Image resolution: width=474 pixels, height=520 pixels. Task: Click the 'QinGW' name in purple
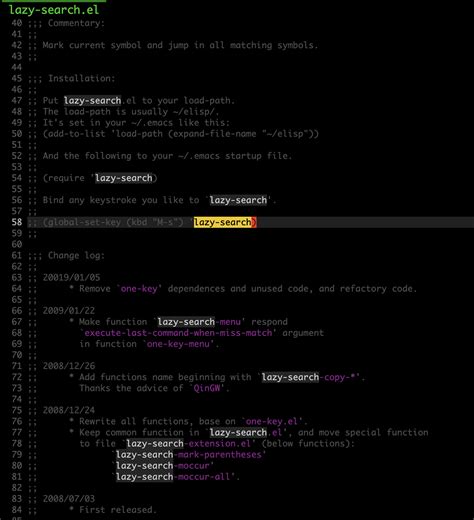click(207, 388)
